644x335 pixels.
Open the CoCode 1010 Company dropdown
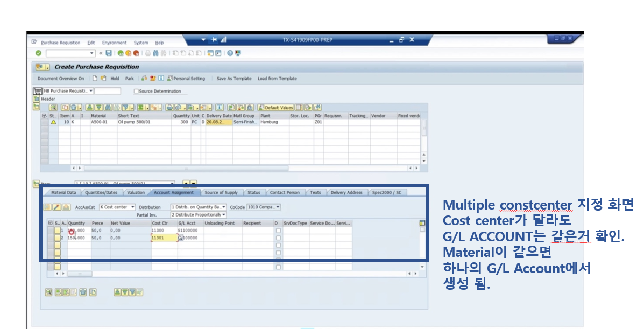278,207
